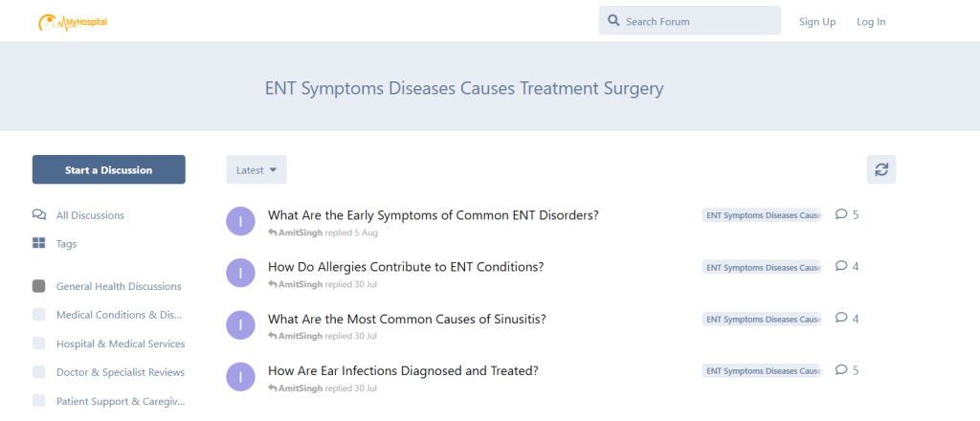Click the All Discussions speech bubble icon
Screen dimensions: 980x421
pyautogui.click(x=39, y=215)
